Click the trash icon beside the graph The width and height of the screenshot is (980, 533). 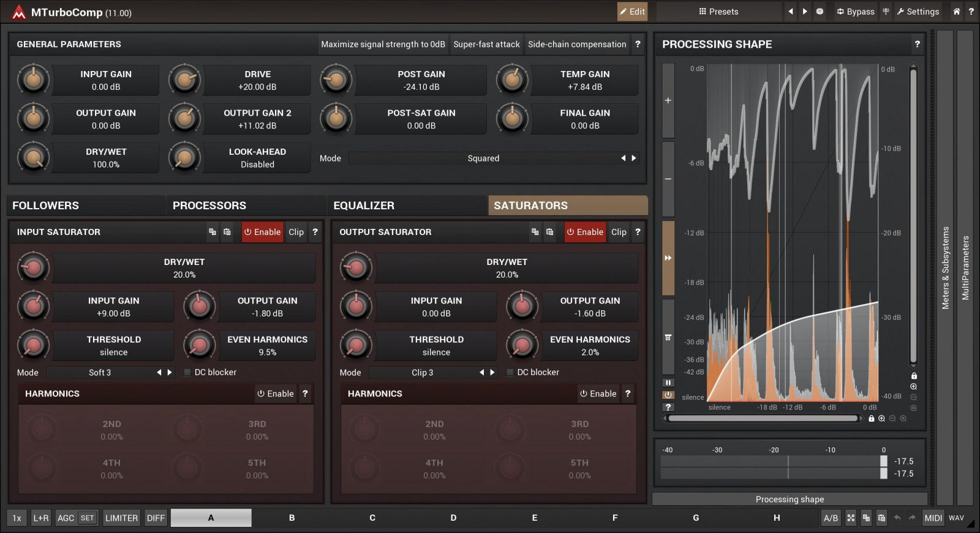668,337
